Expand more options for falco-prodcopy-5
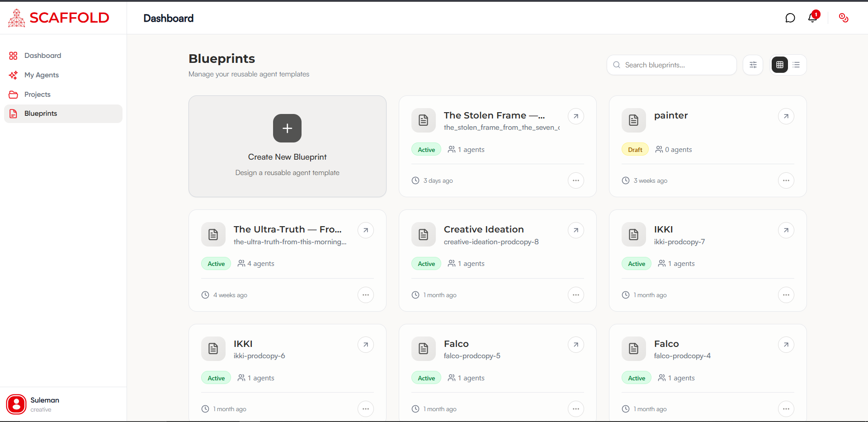This screenshot has height=422, width=868. (576, 409)
